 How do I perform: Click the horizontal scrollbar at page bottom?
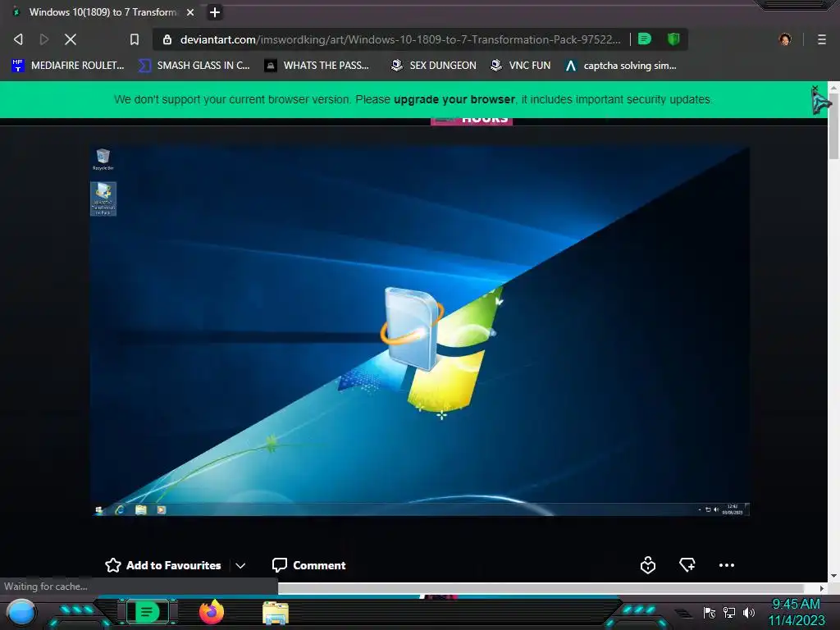[x=541, y=588]
